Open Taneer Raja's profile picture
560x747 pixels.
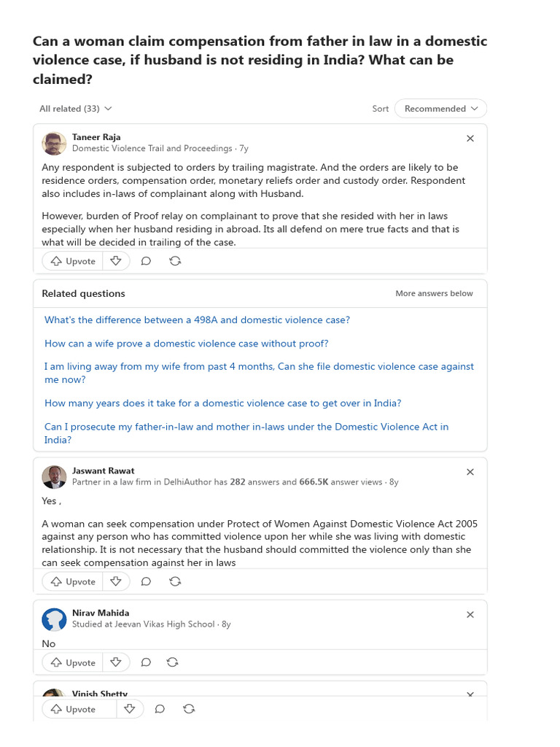click(x=54, y=143)
